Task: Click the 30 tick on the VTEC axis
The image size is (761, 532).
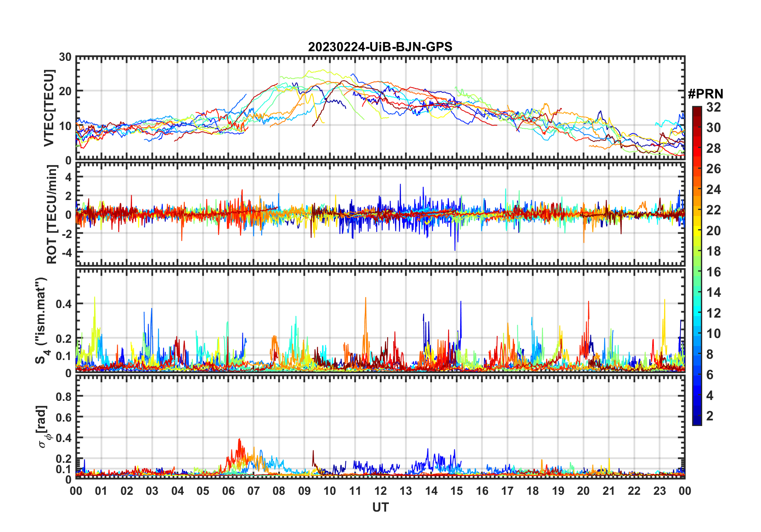Action: tap(65, 57)
